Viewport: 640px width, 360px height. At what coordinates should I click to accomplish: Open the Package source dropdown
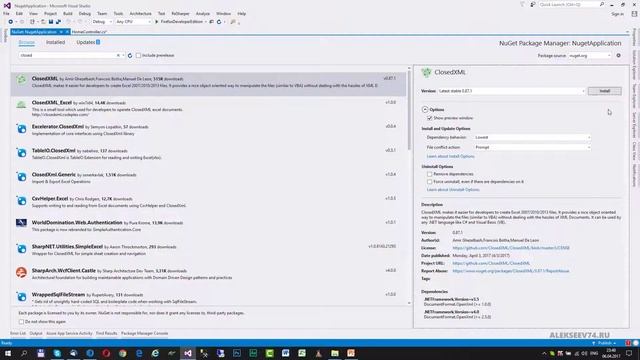(x=590, y=56)
